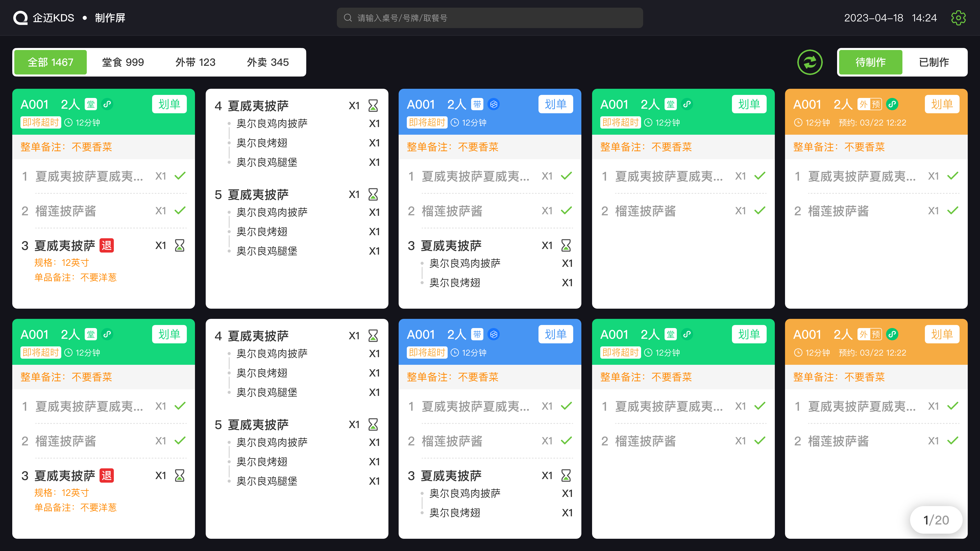This screenshot has width=980, height=551.
Task: Click 划单 on the top-left green card
Action: tap(169, 104)
